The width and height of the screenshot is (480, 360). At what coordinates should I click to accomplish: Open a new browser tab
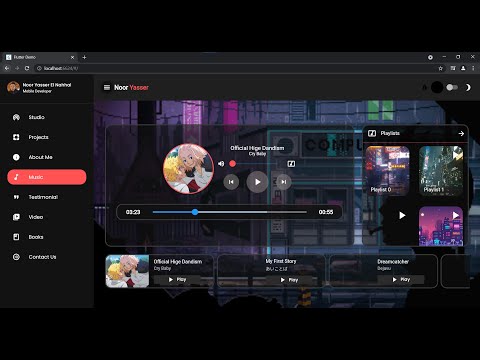coord(84,57)
